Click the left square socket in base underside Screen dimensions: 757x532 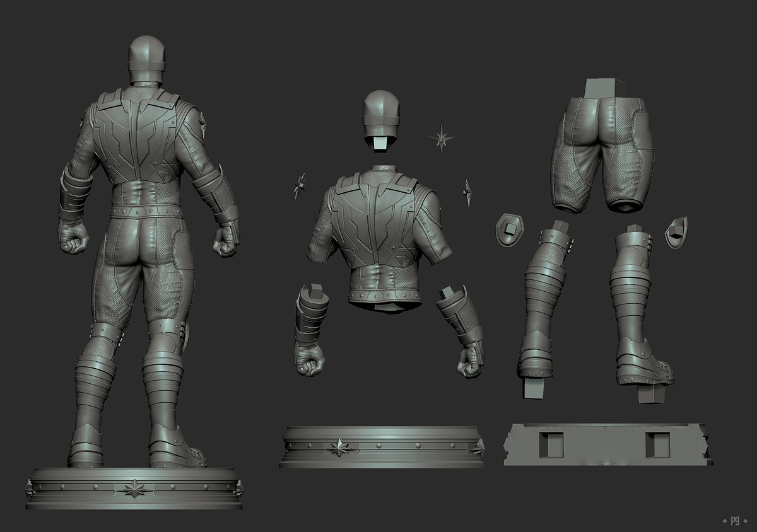[x=551, y=444]
